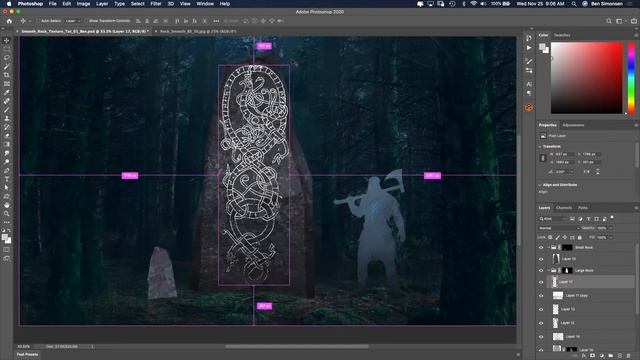The image size is (640, 360).
Task: Open the History panel icon
Action: pyautogui.click(x=529, y=38)
